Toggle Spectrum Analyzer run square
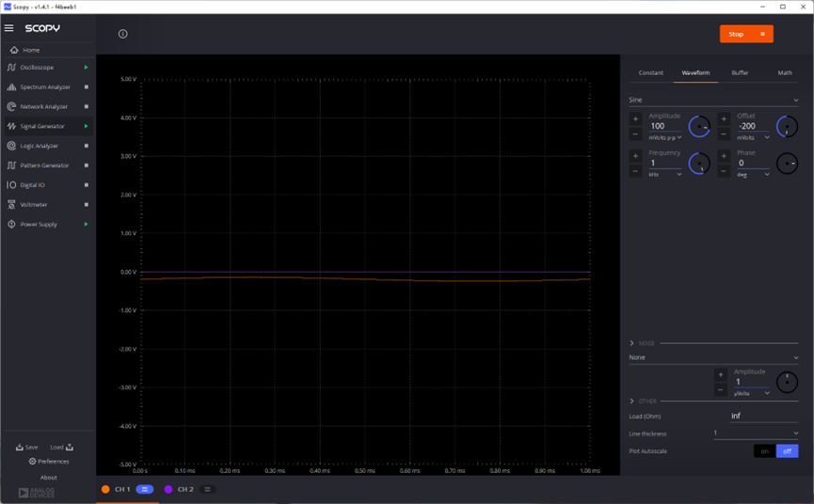Image resolution: width=814 pixels, height=504 pixels. coord(87,87)
